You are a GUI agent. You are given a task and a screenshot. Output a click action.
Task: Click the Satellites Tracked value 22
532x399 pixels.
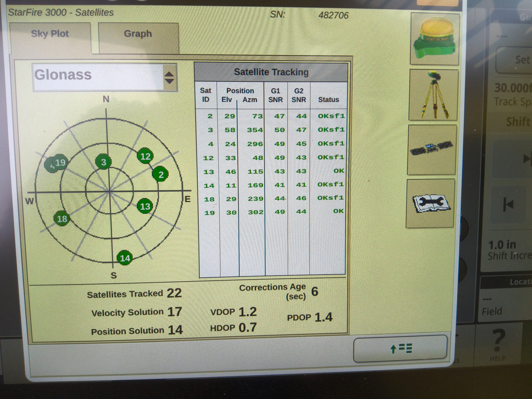[175, 293]
